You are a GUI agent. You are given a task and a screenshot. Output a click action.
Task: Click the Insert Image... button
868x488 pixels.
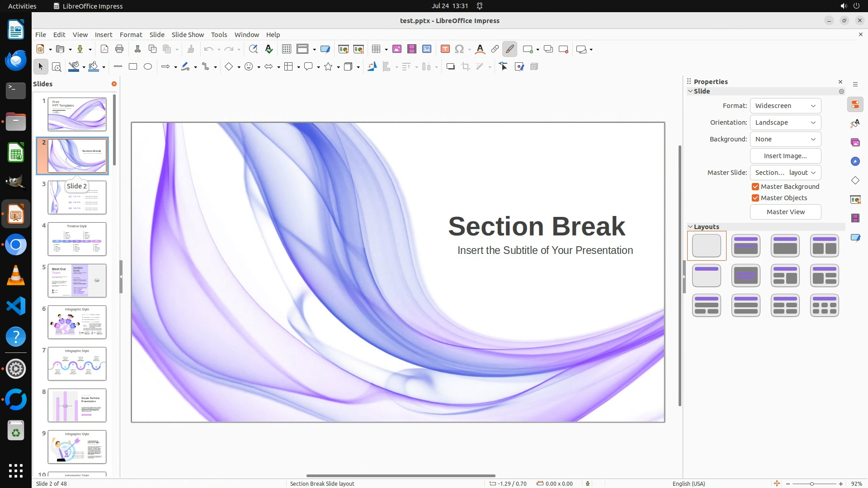pos(785,156)
